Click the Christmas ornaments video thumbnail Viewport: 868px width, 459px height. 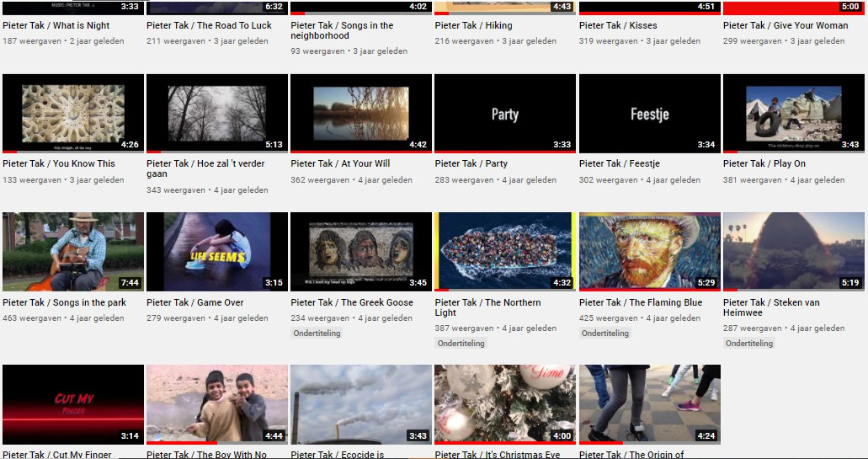pos(505,404)
